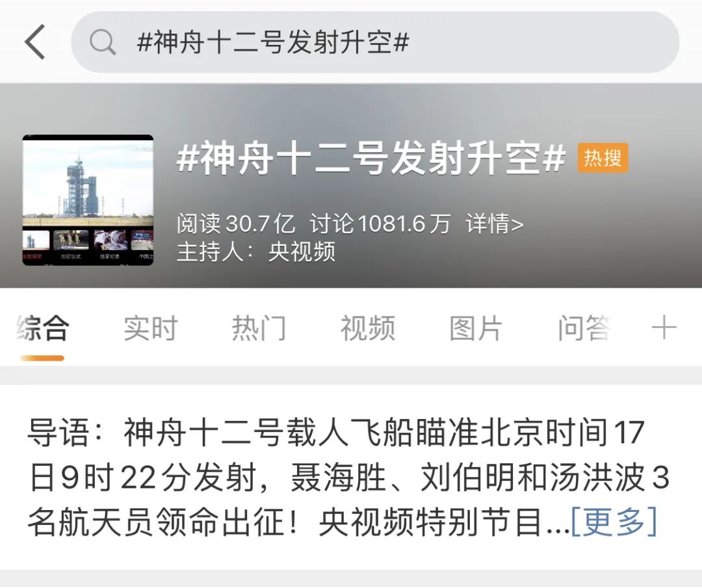Click the orange 热搜 badge
This screenshot has height=588, width=702.
tap(603, 157)
